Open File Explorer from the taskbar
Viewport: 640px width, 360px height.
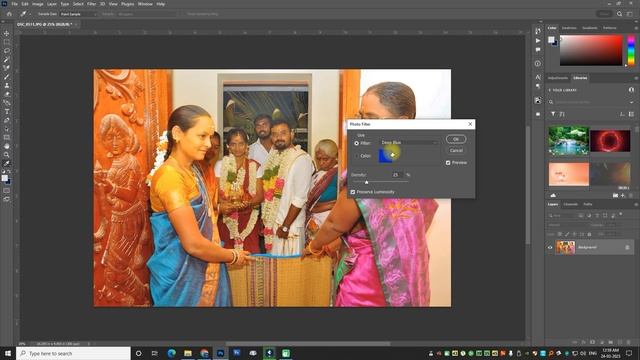point(188,353)
